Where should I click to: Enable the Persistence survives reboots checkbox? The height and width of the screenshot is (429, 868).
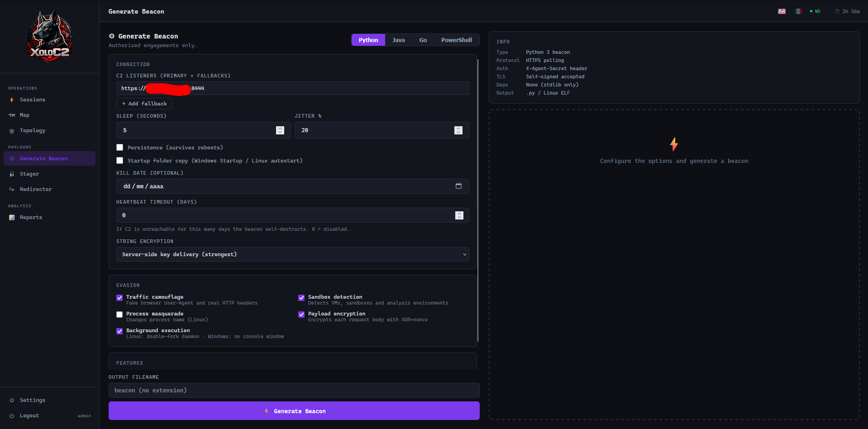click(119, 147)
